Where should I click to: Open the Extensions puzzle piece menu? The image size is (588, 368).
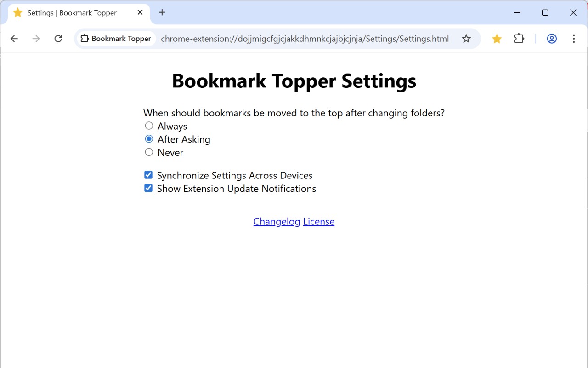(519, 39)
